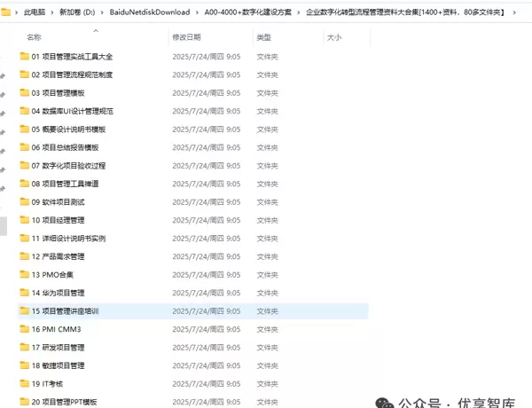Sort by the 修改日期 column header
Screen dimensions: 532x408
(186, 37)
